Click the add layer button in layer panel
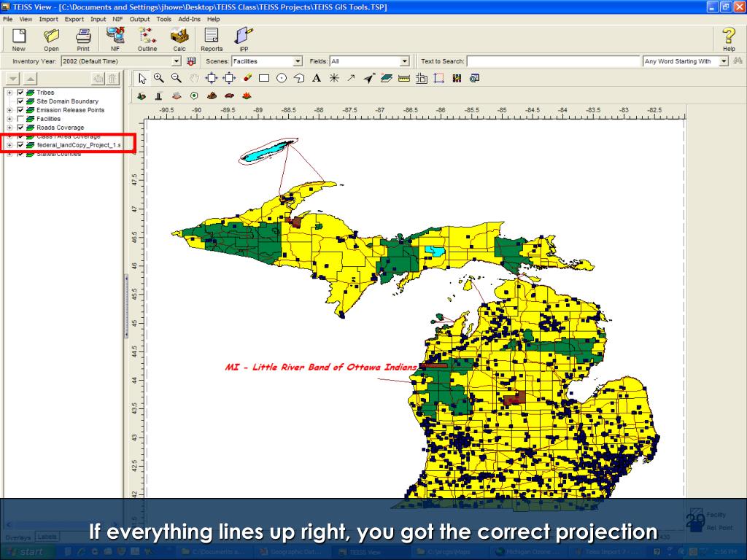 coord(98,79)
